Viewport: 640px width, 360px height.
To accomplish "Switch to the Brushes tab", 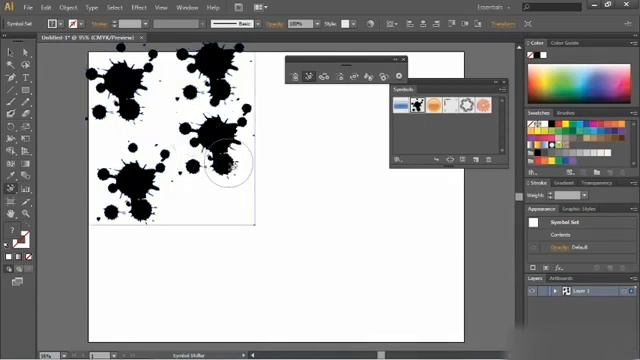I will (x=566, y=113).
